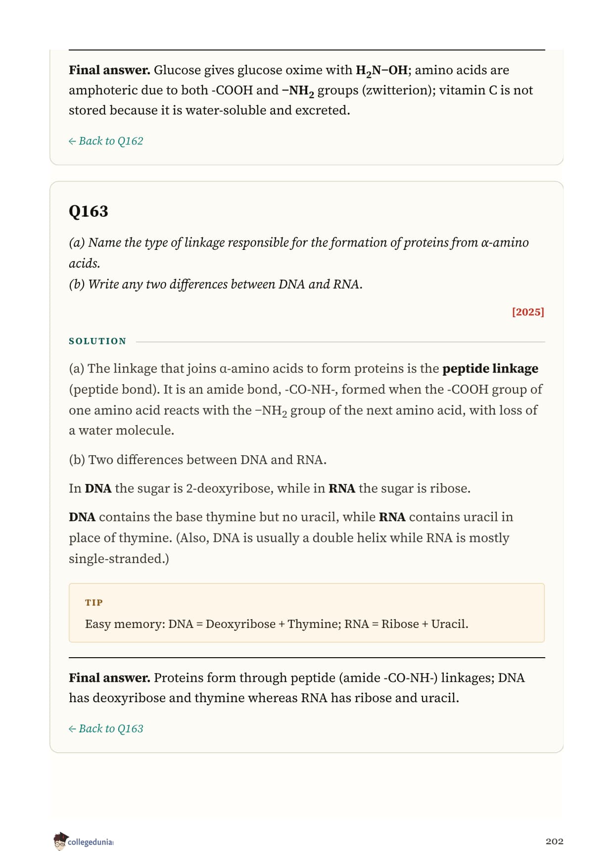Image resolution: width=613 pixels, height=868 pixels.
Task: Click the Easy memory tip sentence
Action: 277,624
